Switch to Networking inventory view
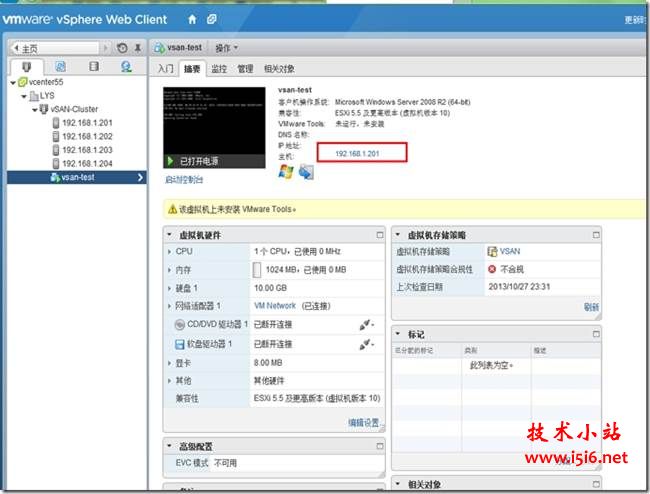The width and height of the screenshot is (650, 494). (x=126, y=66)
